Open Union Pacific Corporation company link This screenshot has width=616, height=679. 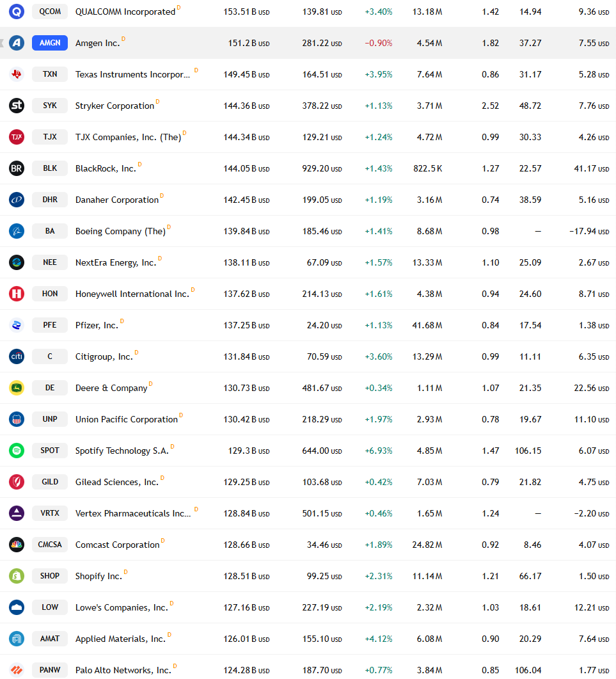click(127, 420)
